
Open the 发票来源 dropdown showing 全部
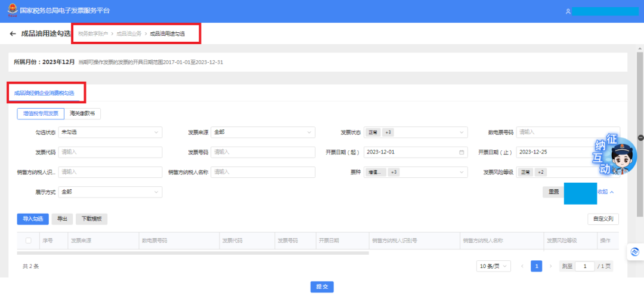[x=263, y=132]
